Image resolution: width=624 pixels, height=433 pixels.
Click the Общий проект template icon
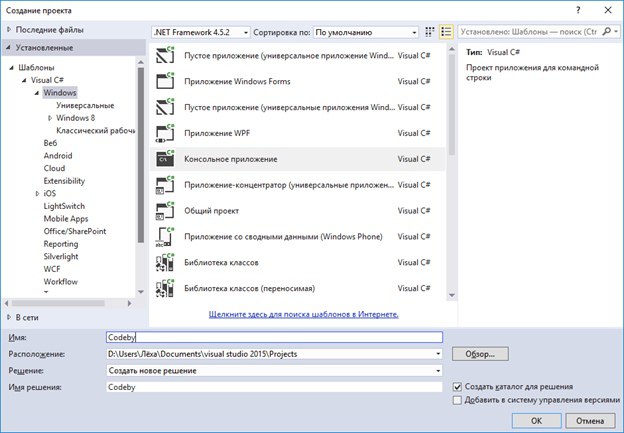(165, 211)
